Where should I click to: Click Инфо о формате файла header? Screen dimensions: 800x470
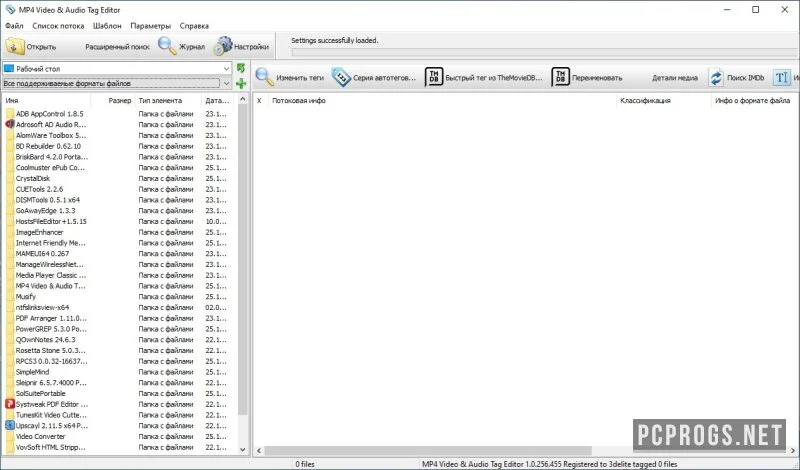[753, 101]
